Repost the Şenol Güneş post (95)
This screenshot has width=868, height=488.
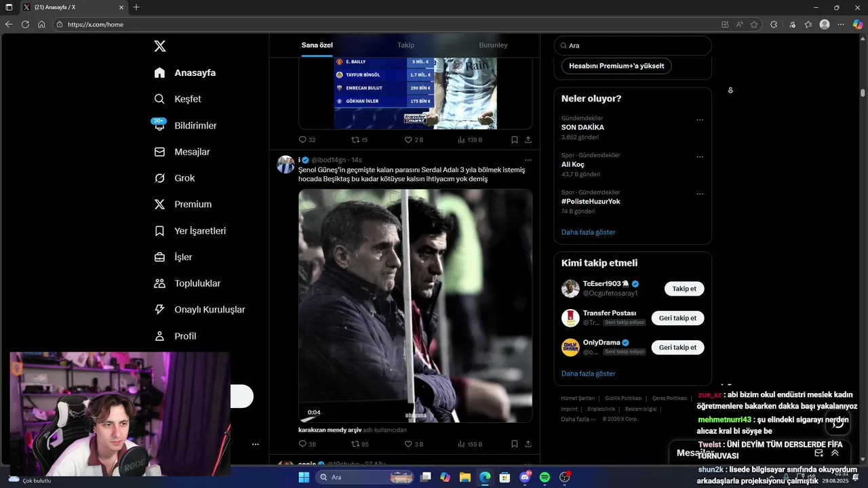(x=359, y=444)
